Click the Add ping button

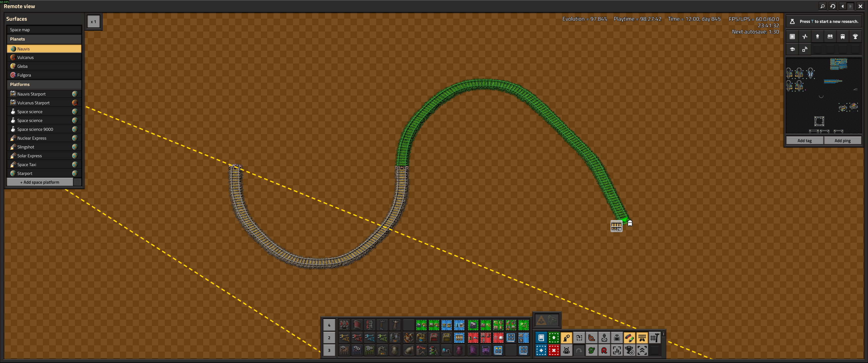(843, 140)
